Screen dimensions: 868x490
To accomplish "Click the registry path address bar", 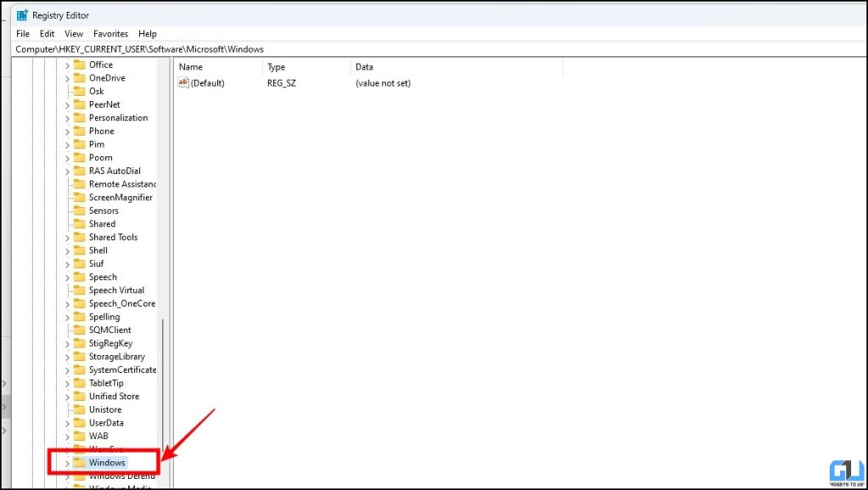I will (x=438, y=49).
